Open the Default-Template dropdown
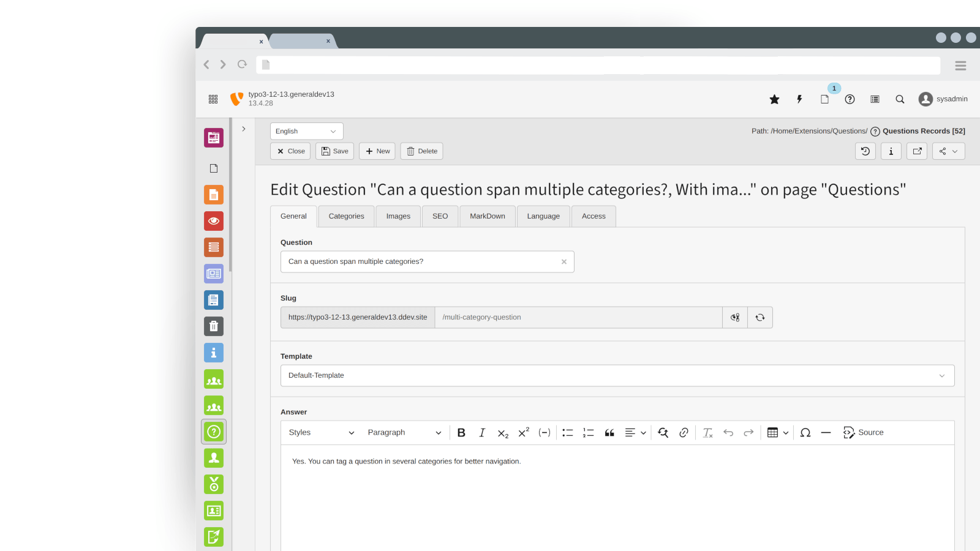Image resolution: width=980 pixels, height=551 pixels. tap(617, 376)
